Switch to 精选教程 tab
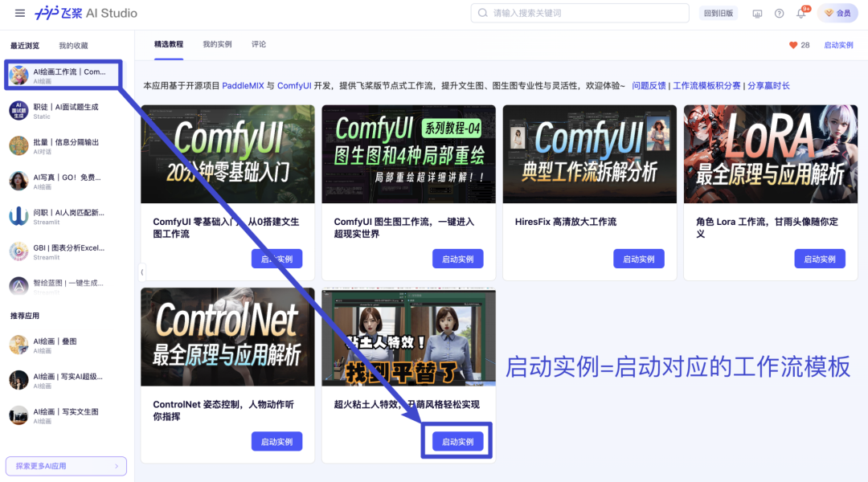This screenshot has height=482, width=868. pyautogui.click(x=168, y=44)
